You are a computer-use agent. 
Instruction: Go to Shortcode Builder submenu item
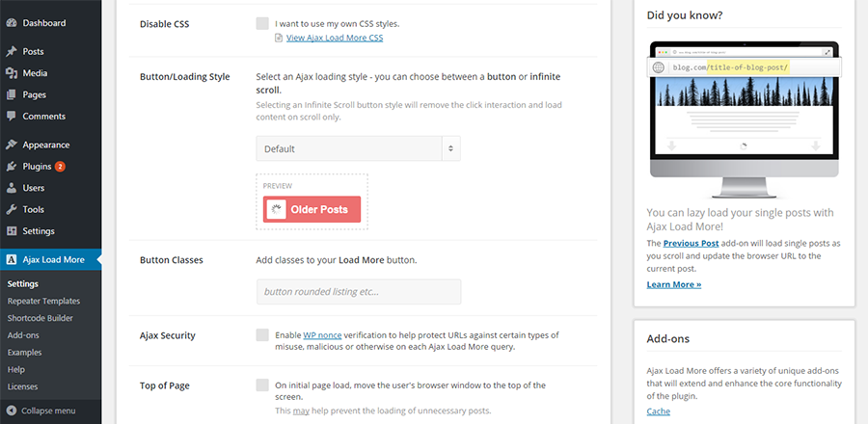(x=41, y=318)
